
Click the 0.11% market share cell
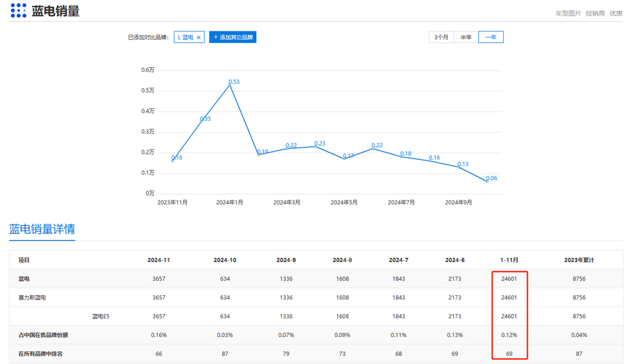(x=399, y=335)
